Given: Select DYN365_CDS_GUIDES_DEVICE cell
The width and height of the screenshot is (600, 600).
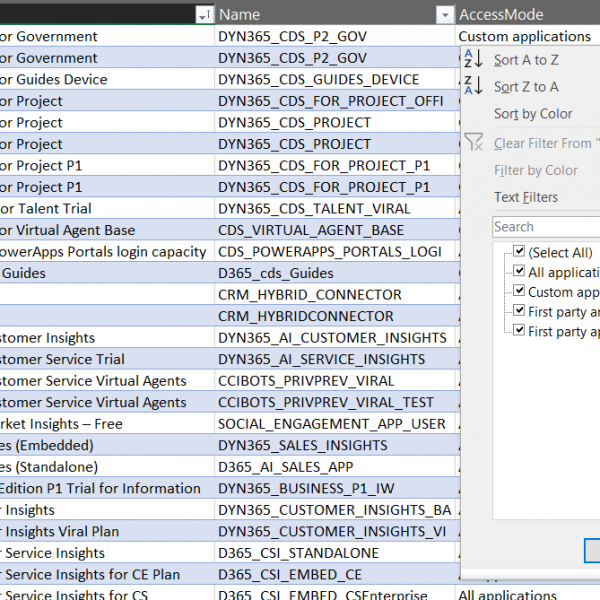Looking at the screenshot, I should tap(335, 79).
